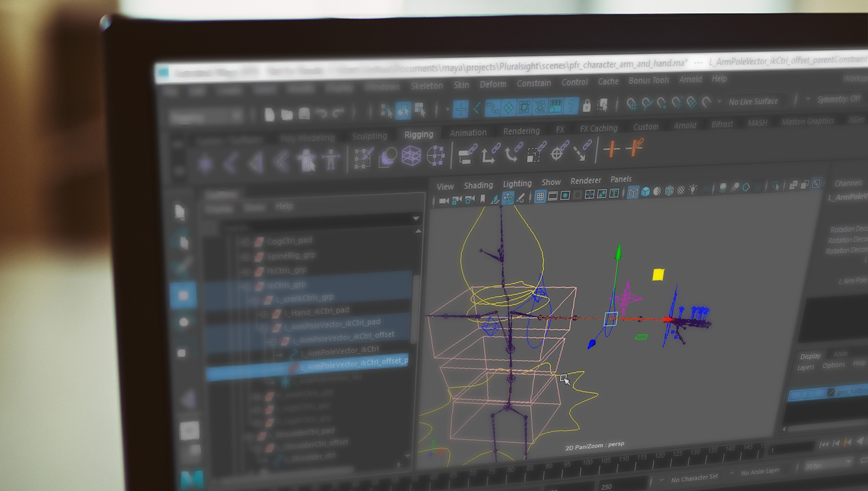Click the orange create joint icon
868x491 pixels.
coord(611,149)
